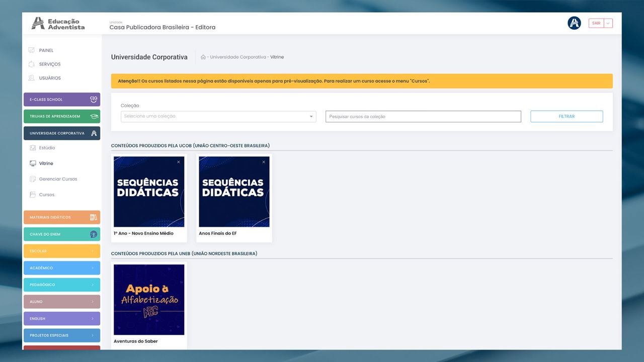This screenshot has width=644, height=362.
Task: Click the home icon in breadcrumb
Action: 203,57
